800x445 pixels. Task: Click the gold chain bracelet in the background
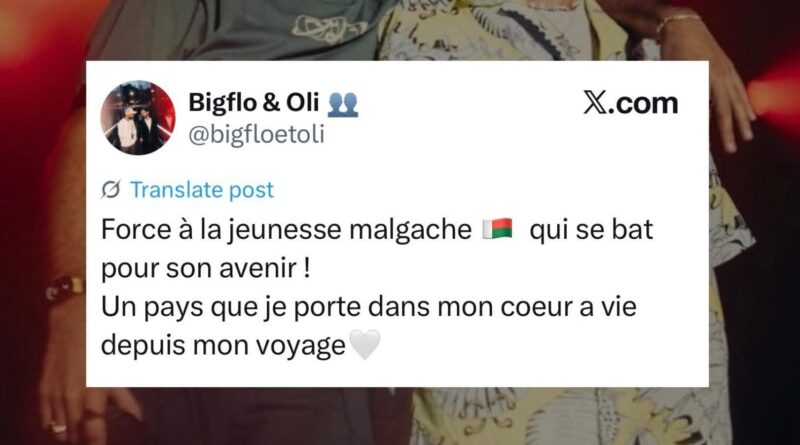679,20
